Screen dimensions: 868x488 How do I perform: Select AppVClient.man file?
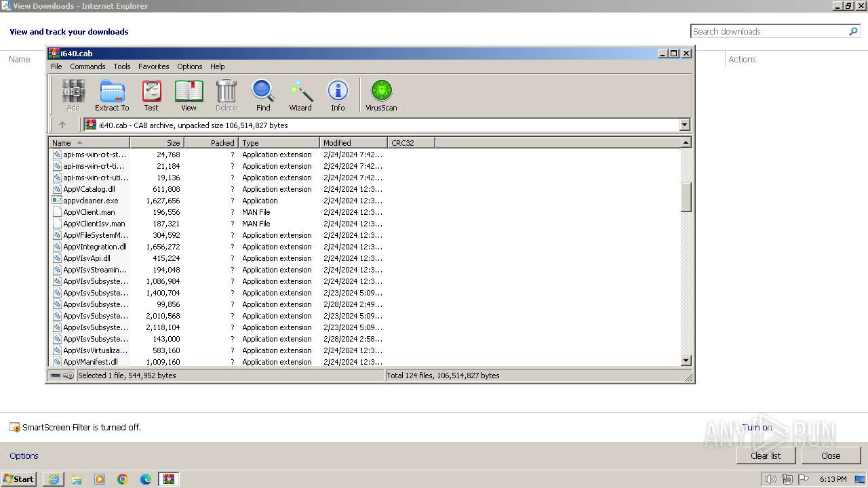click(89, 212)
